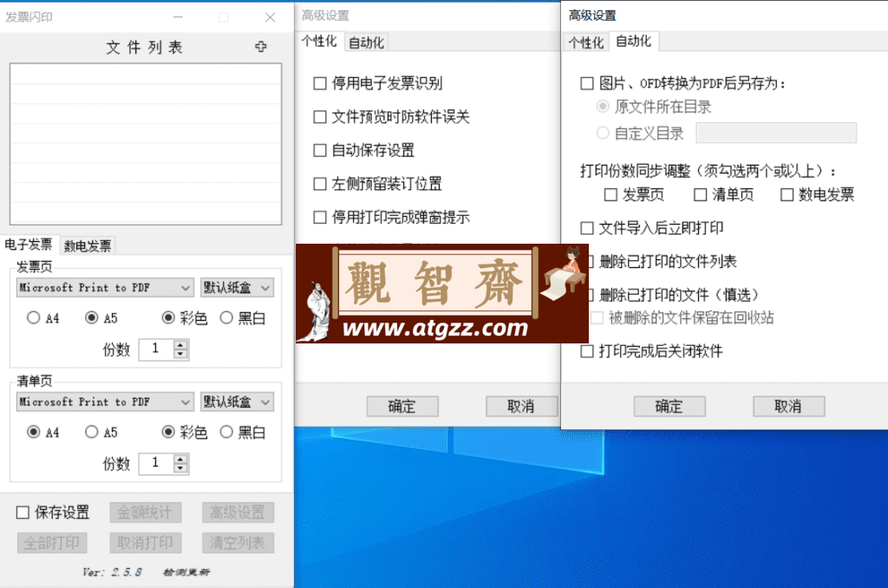Select 自动化 tab in middle dialog
Image resolution: width=888 pixels, height=588 pixels.
point(367,42)
